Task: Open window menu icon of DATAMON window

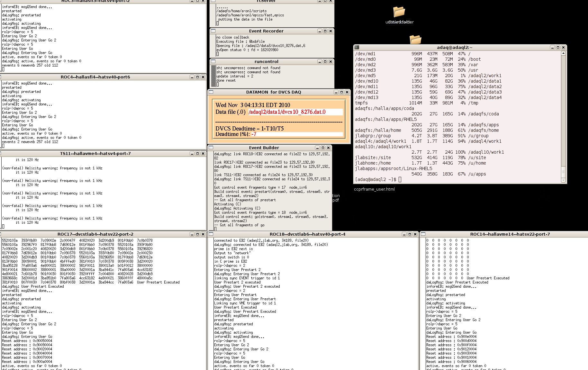Action: click(211, 92)
